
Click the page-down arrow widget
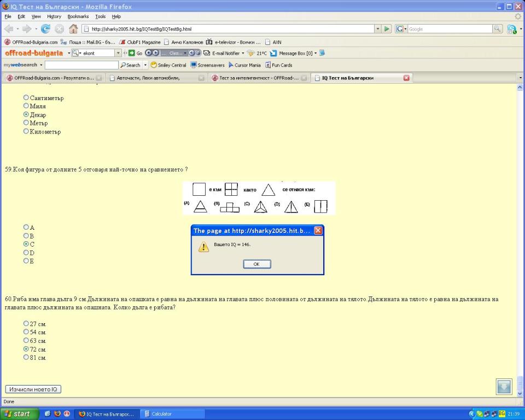(504, 387)
